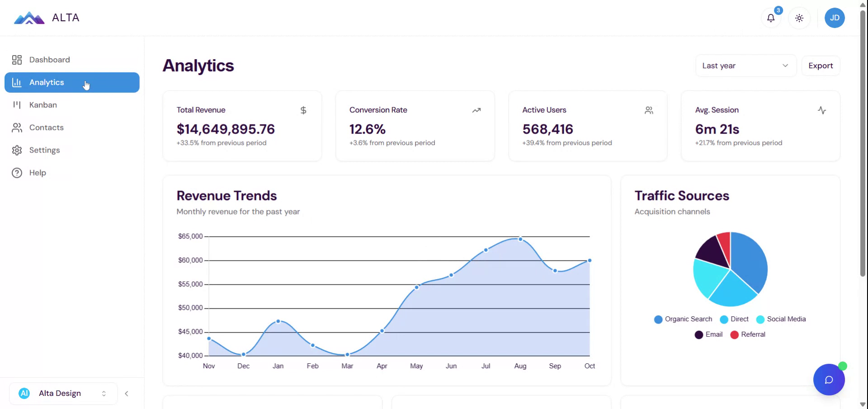Screen dimensions: 868x409
Task: Expand the Alta Design workspace switcher
Action: [63, 393]
